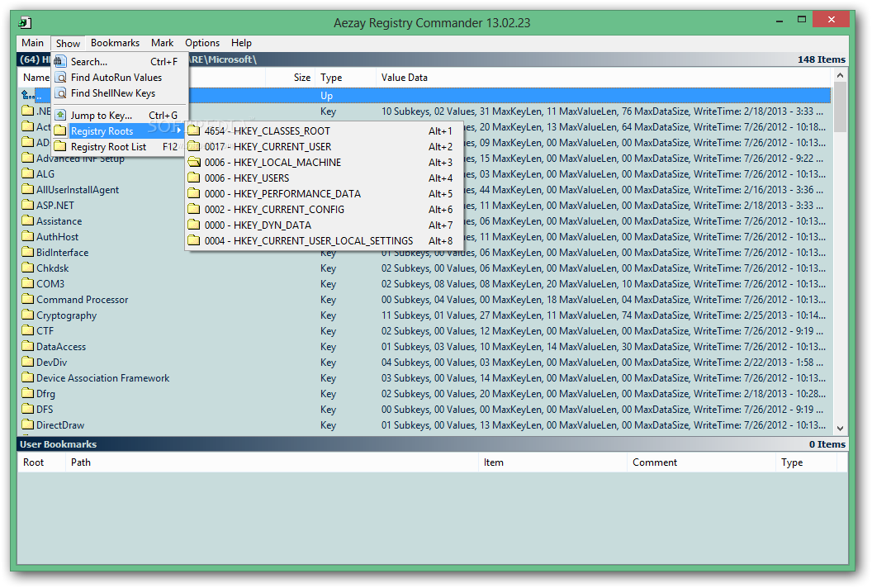This screenshot has height=588, width=872.
Task: Click the ALG folder icon
Action: (x=28, y=173)
